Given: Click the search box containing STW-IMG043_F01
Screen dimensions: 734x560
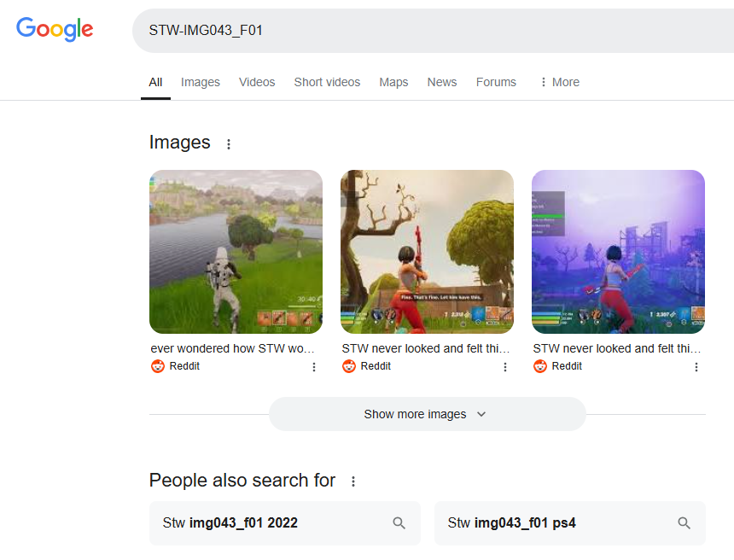Looking at the screenshot, I should point(433,31).
